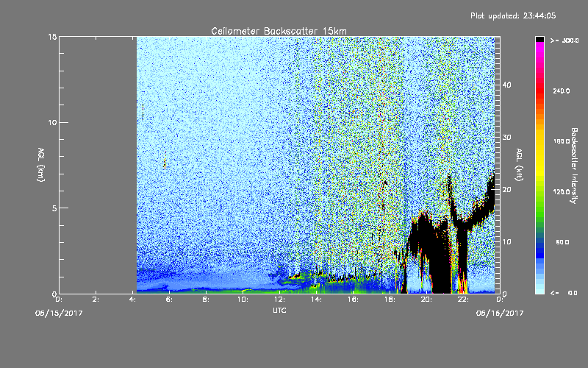This screenshot has height=368, width=588.
Task: Click the 40 kft right-axis tick label
Action: (x=506, y=85)
